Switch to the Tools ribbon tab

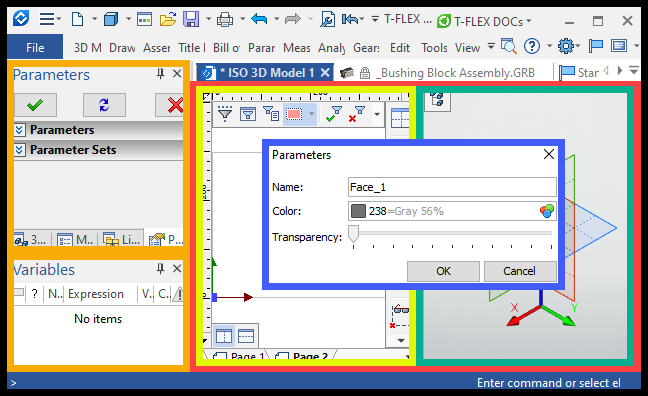434,48
